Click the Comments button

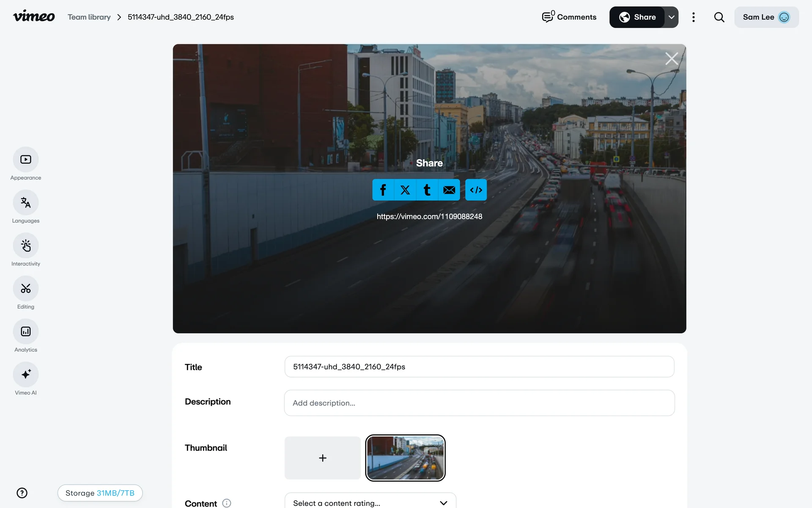tap(569, 17)
